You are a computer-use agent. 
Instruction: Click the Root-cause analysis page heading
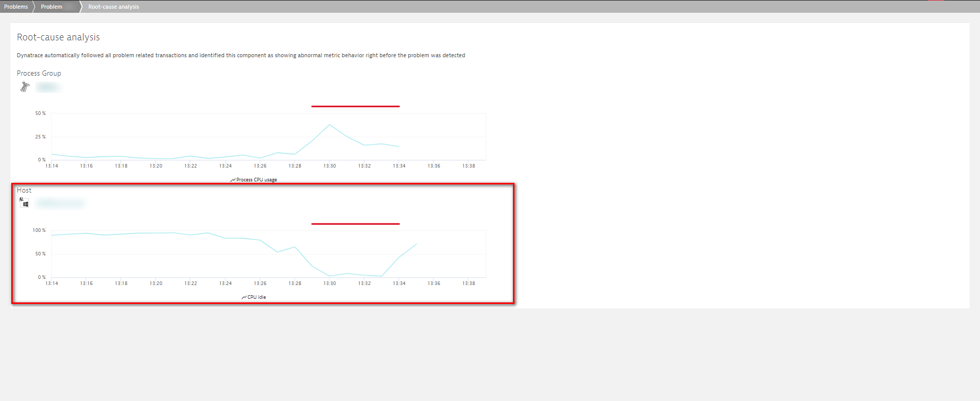tap(58, 37)
